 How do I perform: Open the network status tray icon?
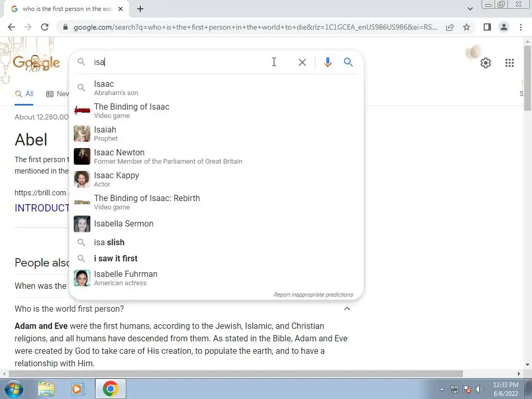click(x=454, y=389)
